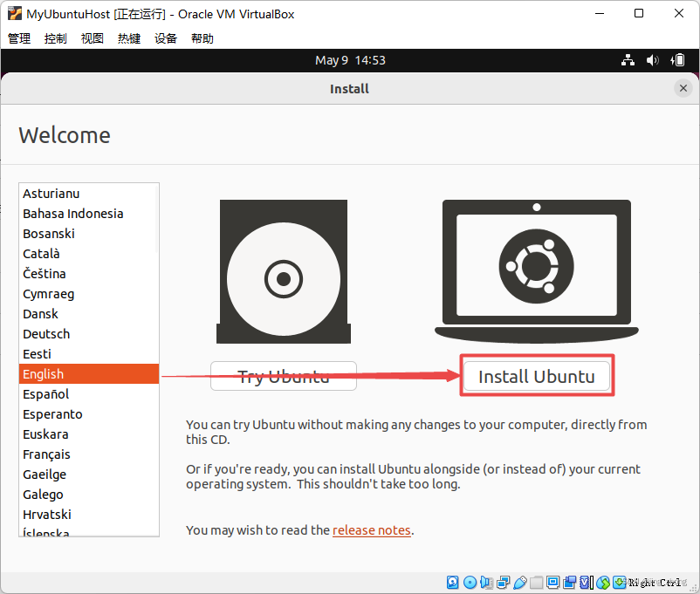Open the 控制 menu
700x594 pixels.
[x=56, y=38]
